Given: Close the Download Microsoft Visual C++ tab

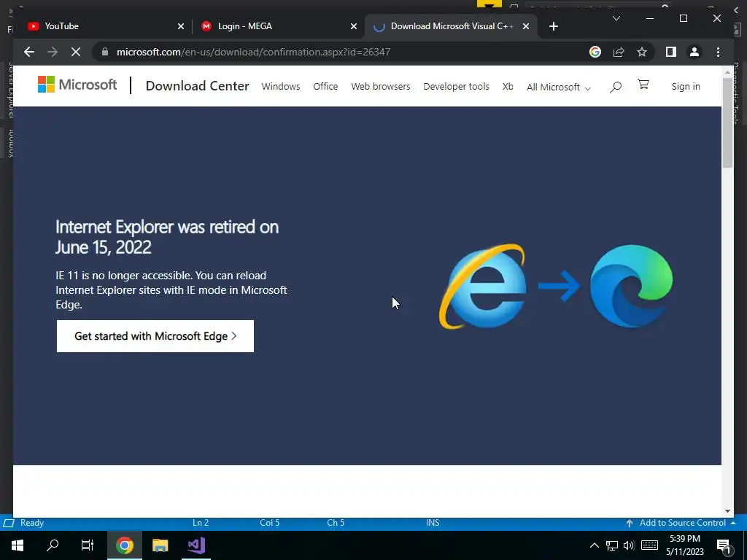Looking at the screenshot, I should (x=525, y=26).
